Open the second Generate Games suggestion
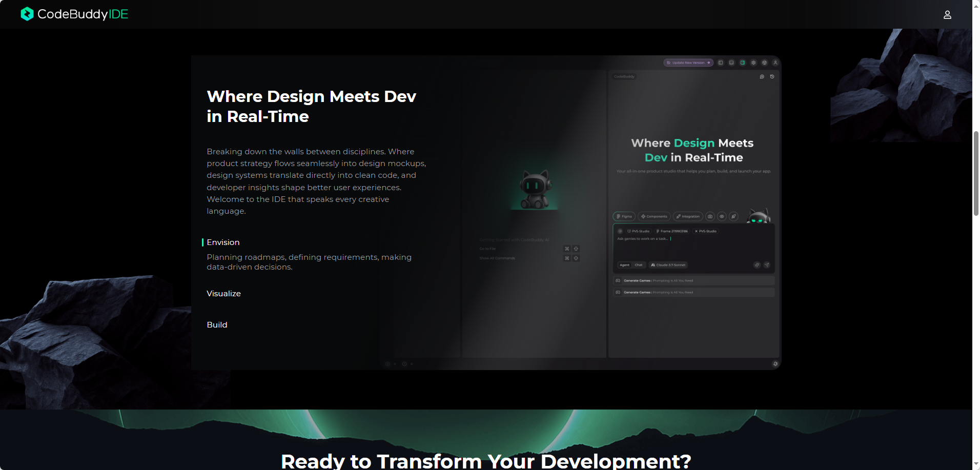Image resolution: width=980 pixels, height=470 pixels. [694, 293]
